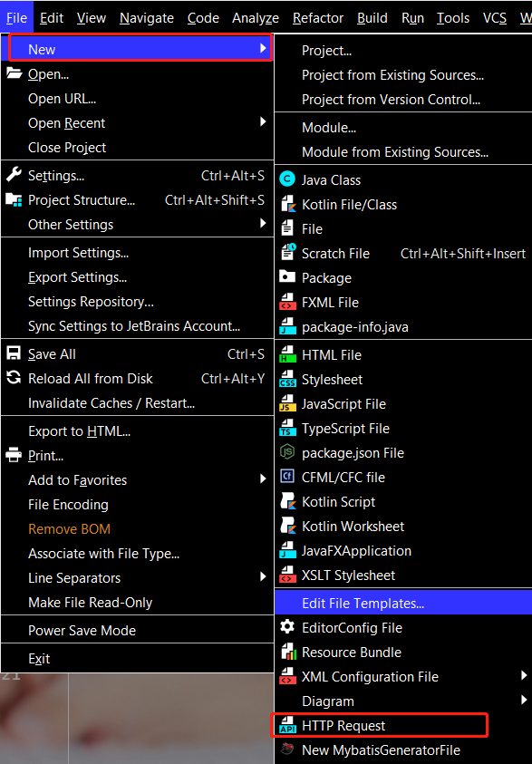Select Module from Existing Sources...
The width and height of the screenshot is (532, 764).
(403, 151)
